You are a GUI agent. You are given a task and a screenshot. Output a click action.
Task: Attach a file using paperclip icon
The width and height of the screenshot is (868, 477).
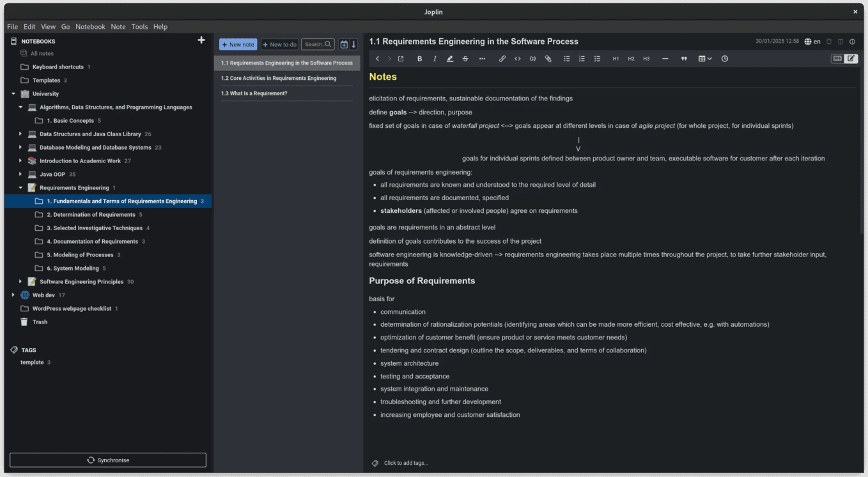coord(548,59)
